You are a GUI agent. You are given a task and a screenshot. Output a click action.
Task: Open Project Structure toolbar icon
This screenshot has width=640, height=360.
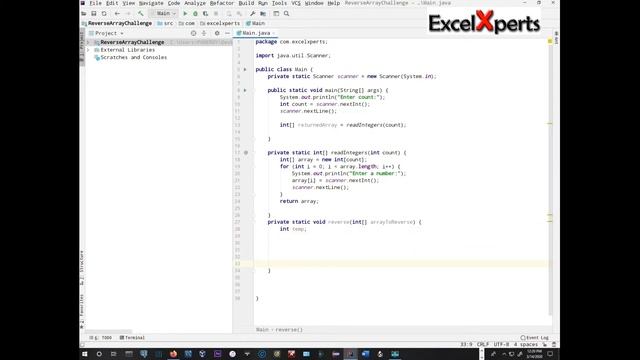pos(263,13)
